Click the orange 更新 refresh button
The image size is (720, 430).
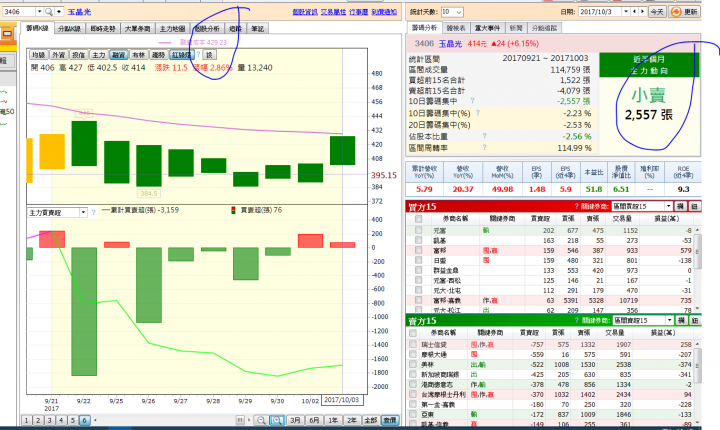pos(685,11)
